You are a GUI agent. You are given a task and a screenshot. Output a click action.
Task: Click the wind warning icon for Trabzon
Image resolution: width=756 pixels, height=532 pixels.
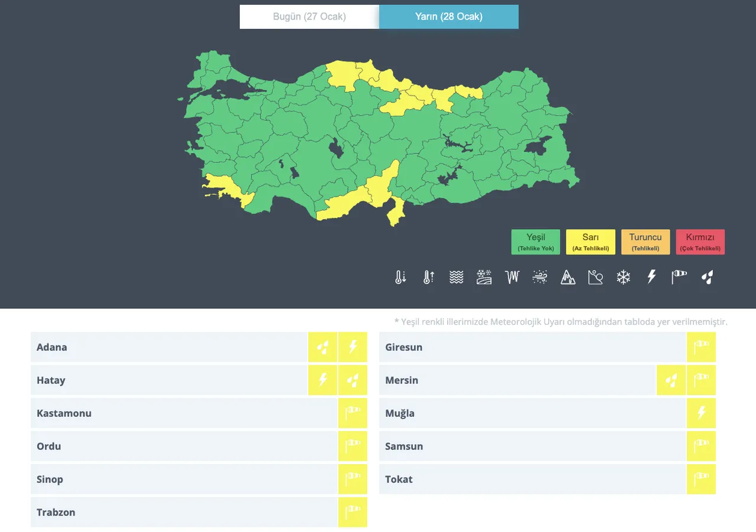point(353,512)
